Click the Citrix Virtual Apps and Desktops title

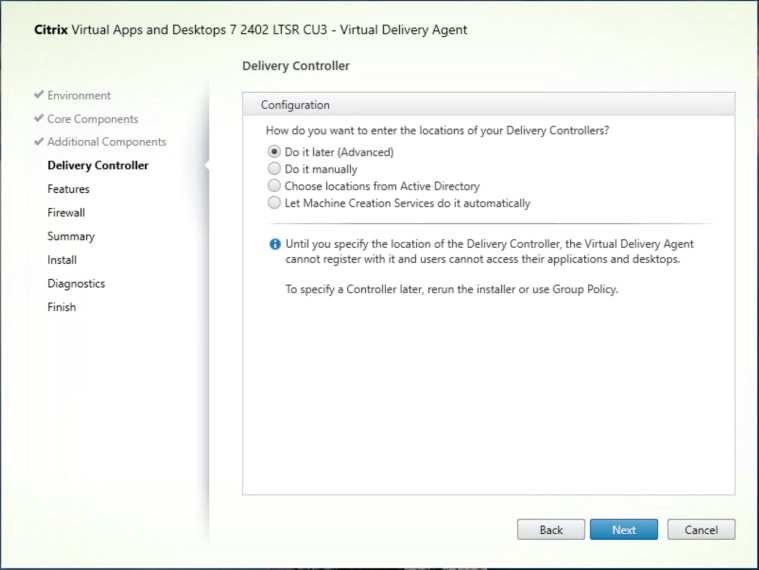tap(251, 30)
